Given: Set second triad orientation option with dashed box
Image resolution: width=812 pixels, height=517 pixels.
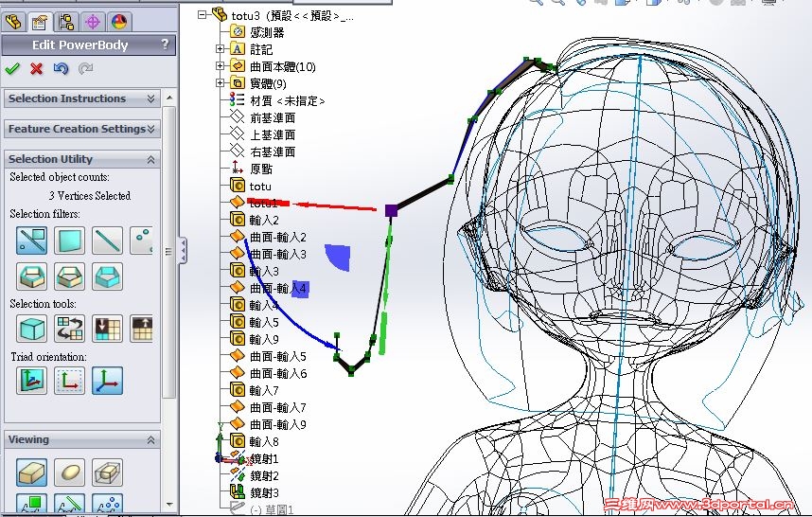Looking at the screenshot, I should (x=69, y=381).
